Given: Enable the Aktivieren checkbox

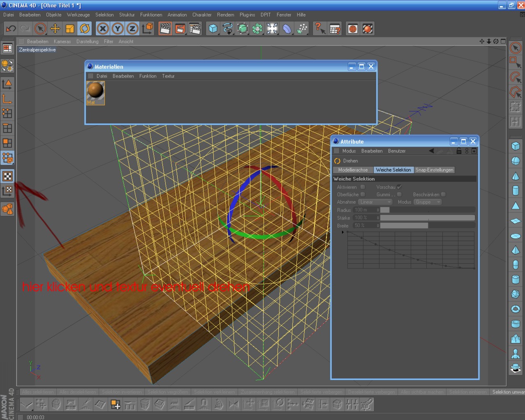Looking at the screenshot, I should 363,187.
